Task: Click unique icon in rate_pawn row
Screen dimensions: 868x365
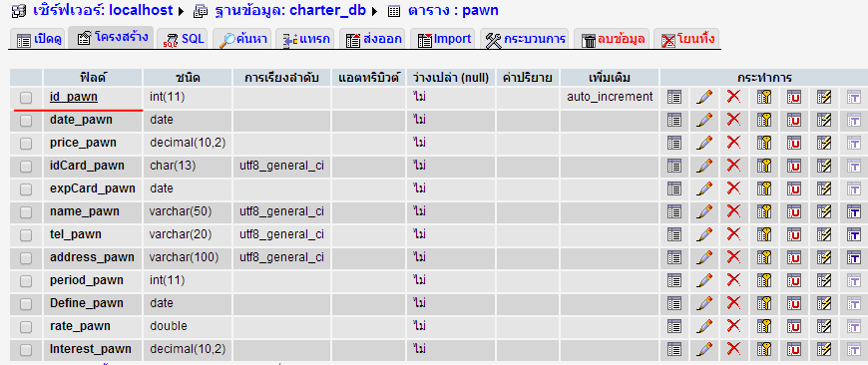Action: coord(794,326)
